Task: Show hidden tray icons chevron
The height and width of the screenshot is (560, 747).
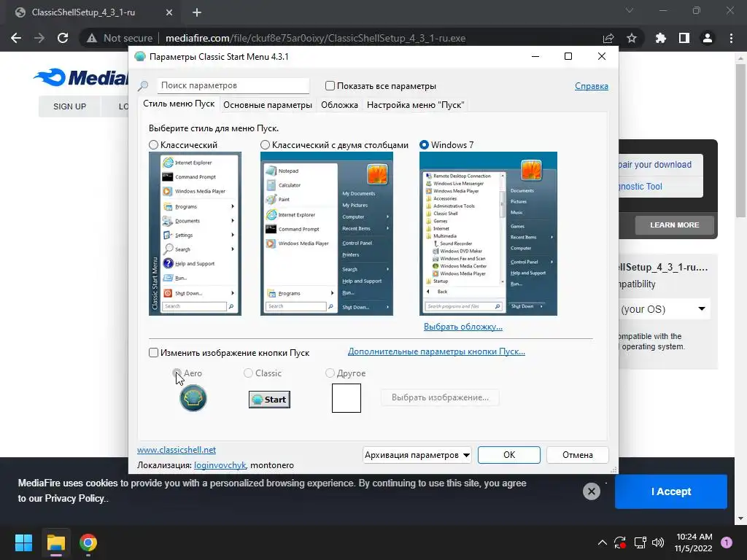Action: click(602, 542)
